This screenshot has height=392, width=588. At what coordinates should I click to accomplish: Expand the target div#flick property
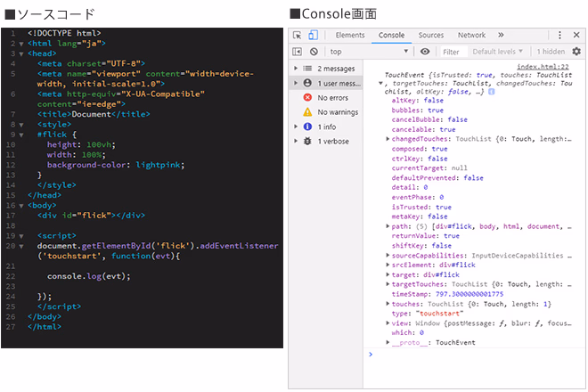coord(388,274)
